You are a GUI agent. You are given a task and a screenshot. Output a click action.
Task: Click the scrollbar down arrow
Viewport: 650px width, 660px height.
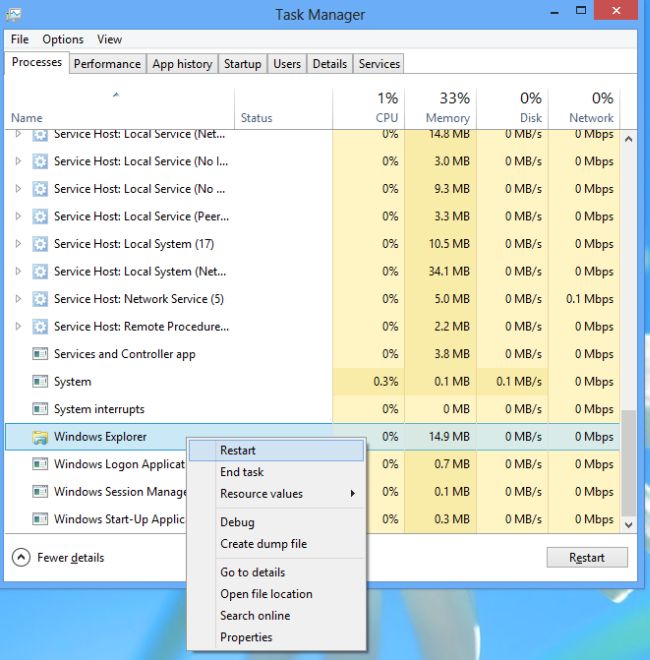coord(629,525)
